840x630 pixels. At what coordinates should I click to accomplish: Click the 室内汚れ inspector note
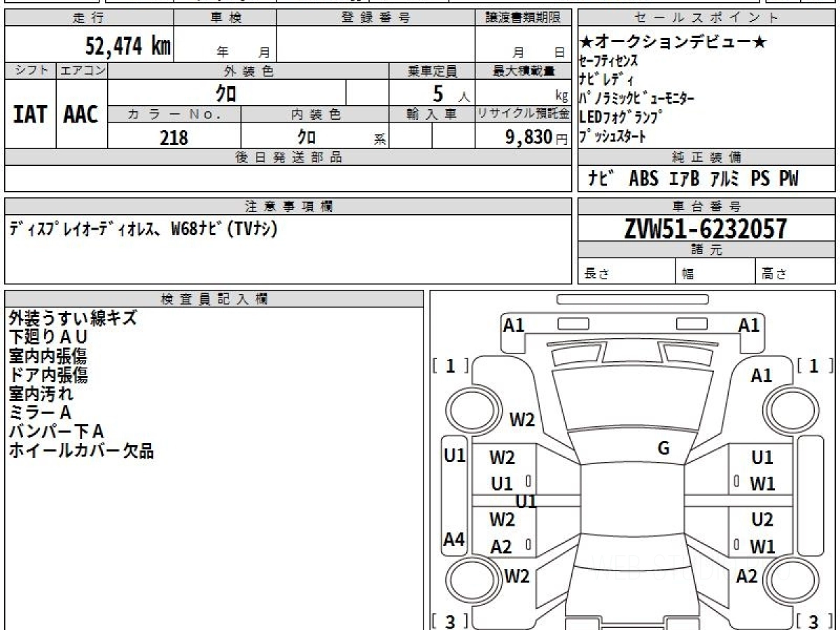(41, 393)
